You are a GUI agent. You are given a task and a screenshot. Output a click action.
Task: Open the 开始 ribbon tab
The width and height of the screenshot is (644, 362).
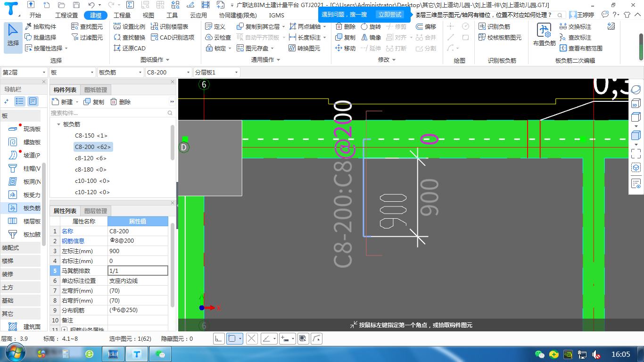35,15
